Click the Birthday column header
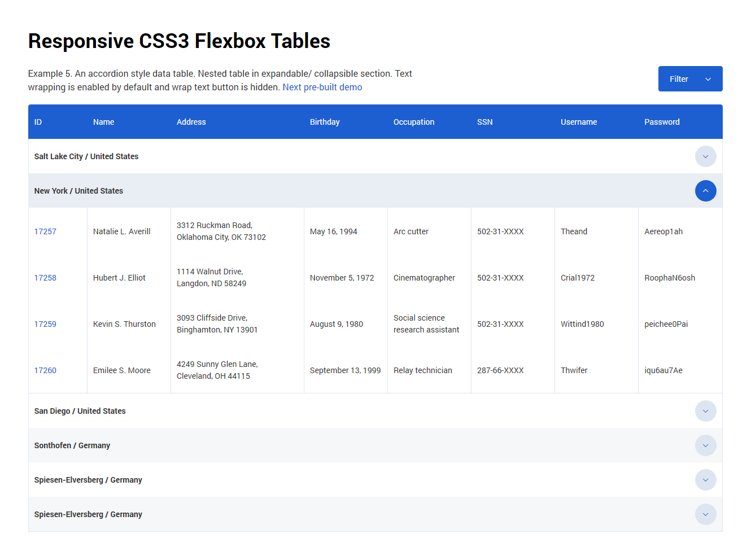The height and width of the screenshot is (560, 751). (x=325, y=122)
